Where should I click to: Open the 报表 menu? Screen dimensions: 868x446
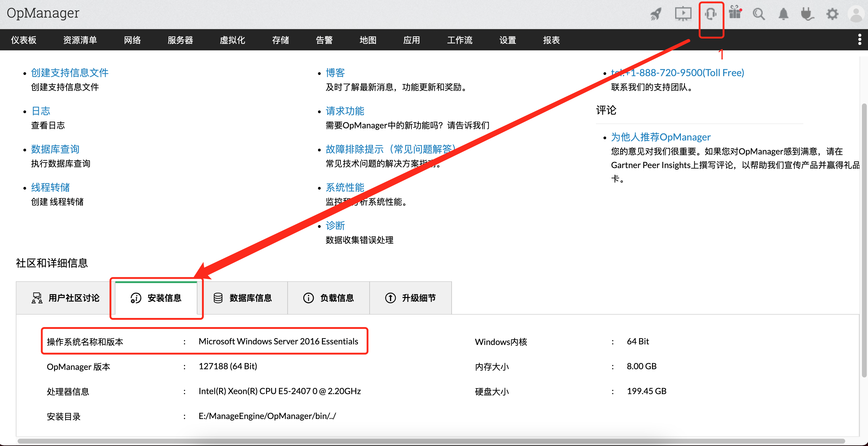[x=551, y=40]
